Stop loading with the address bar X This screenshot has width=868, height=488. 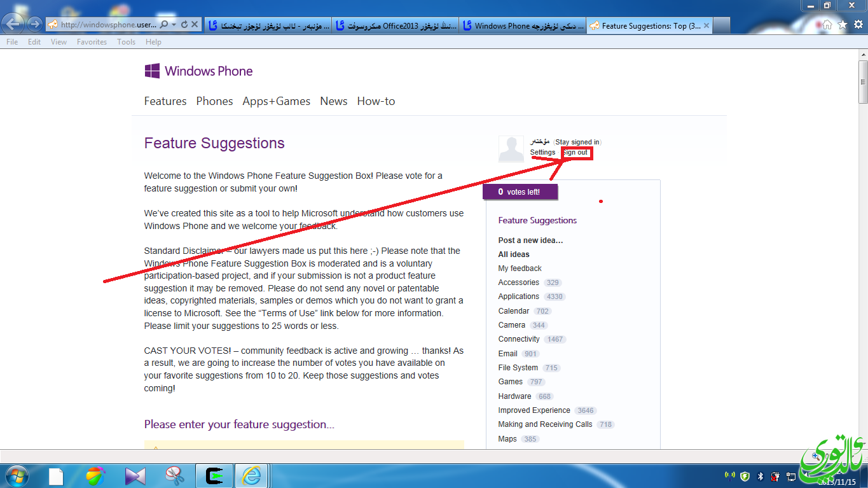pyautogui.click(x=195, y=25)
